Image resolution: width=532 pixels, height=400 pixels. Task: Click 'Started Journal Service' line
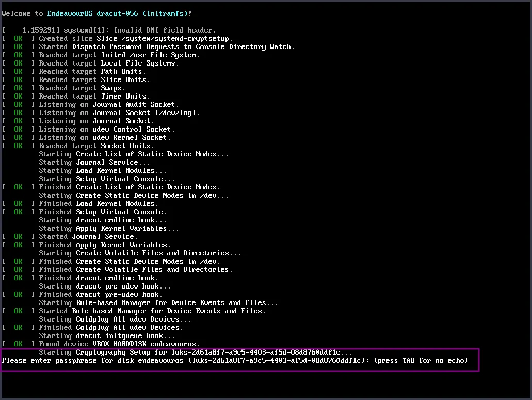coord(88,236)
